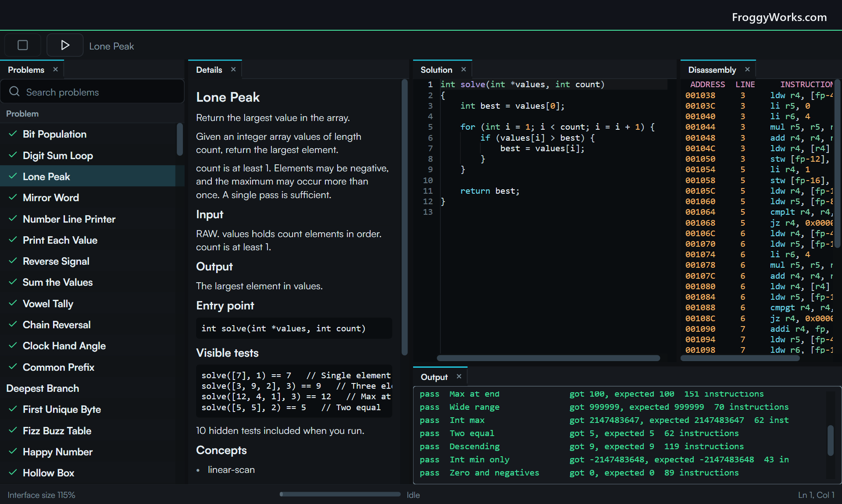
Task: Close the Problems tab
Action: pos(55,69)
